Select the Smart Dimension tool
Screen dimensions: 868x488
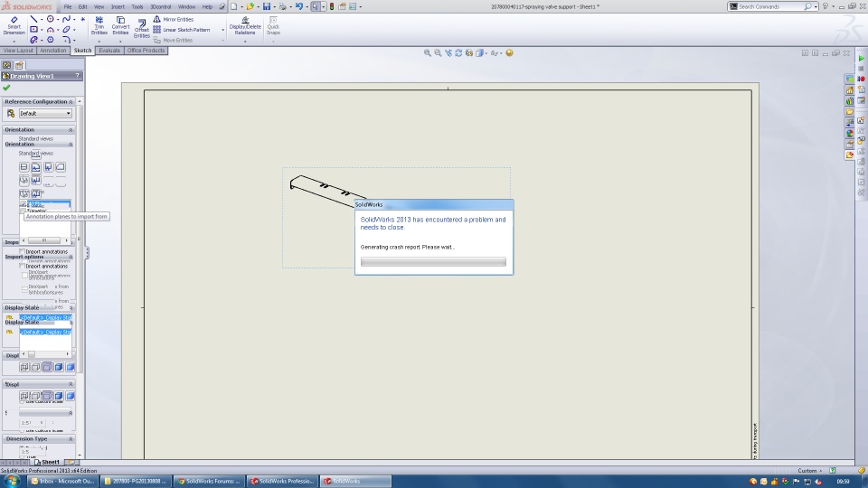point(14,25)
